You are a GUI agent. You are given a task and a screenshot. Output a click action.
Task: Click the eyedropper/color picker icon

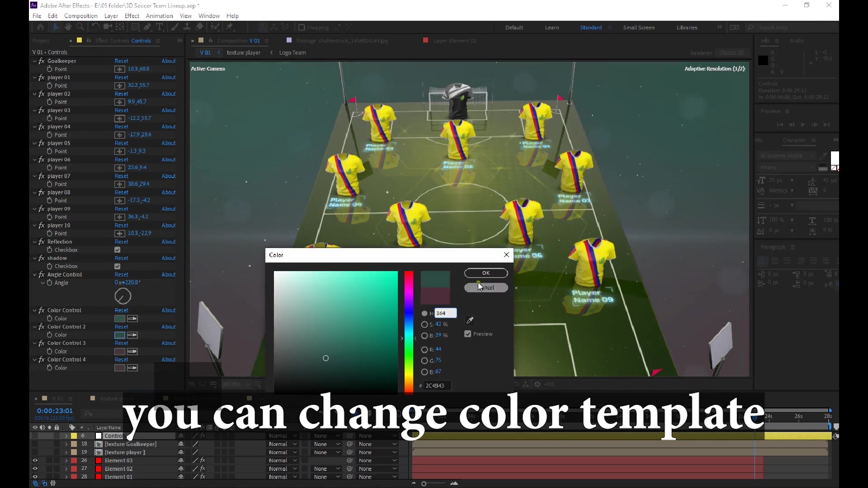(x=470, y=320)
